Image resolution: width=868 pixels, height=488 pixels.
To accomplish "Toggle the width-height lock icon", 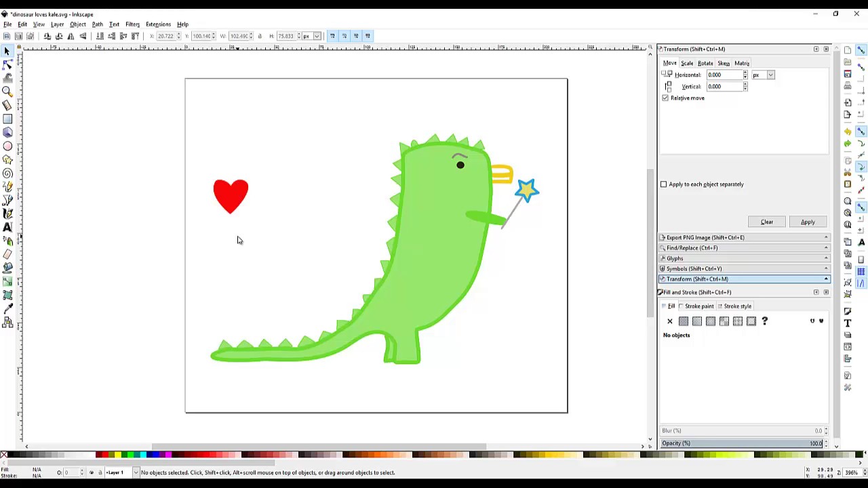I will point(260,36).
